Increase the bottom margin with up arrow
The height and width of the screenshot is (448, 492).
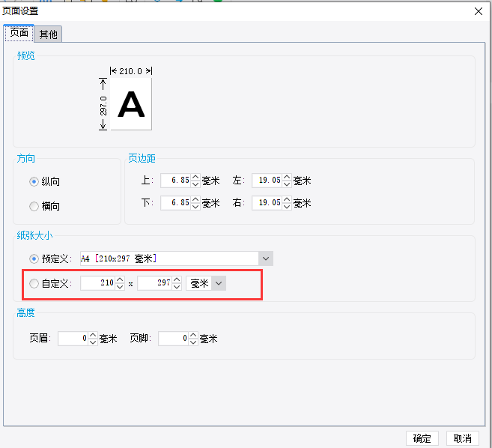click(195, 199)
